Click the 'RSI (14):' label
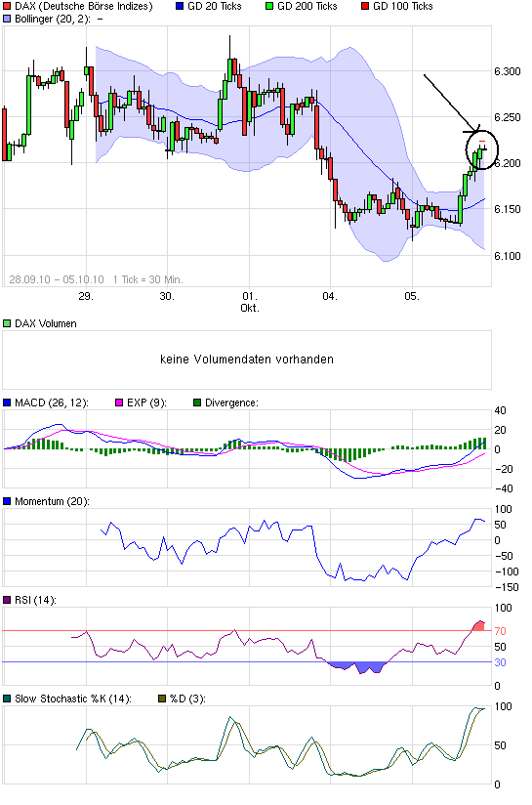Screen dimensions: 532x805 point(35,600)
